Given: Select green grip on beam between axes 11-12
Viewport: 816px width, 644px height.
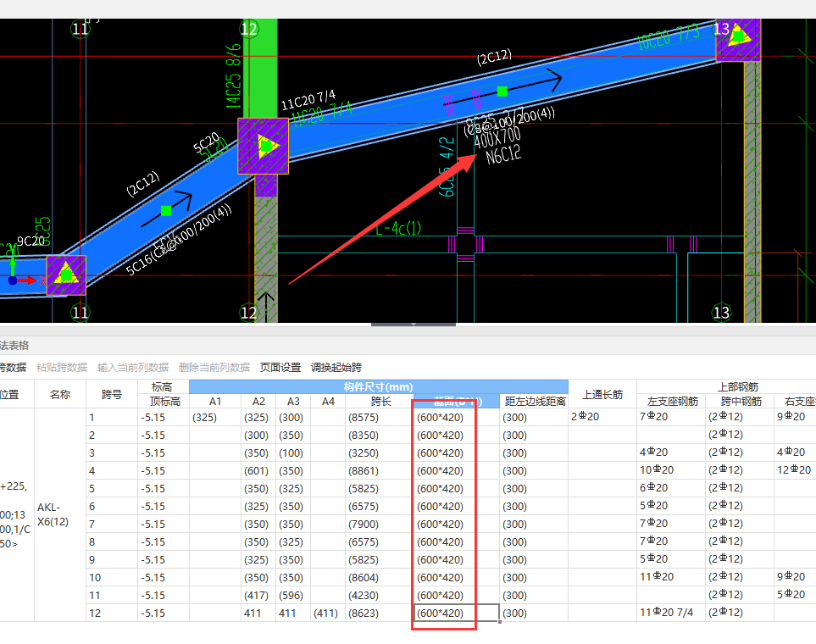Looking at the screenshot, I should click(x=166, y=211).
